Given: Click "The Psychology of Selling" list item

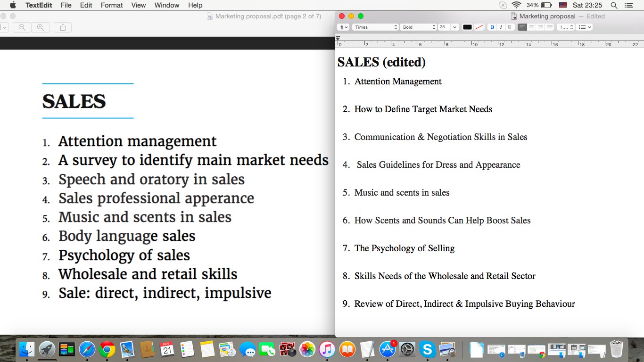Looking at the screenshot, I should (x=405, y=248).
